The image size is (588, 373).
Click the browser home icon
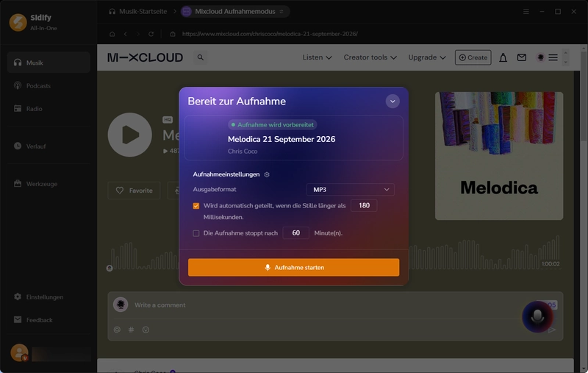(112, 34)
